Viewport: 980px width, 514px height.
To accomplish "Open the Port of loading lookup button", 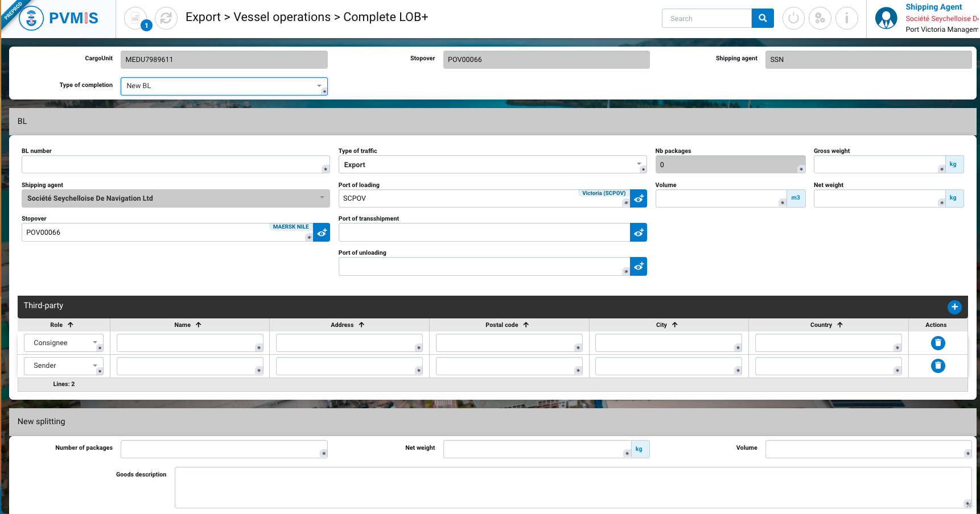I will pyautogui.click(x=639, y=198).
